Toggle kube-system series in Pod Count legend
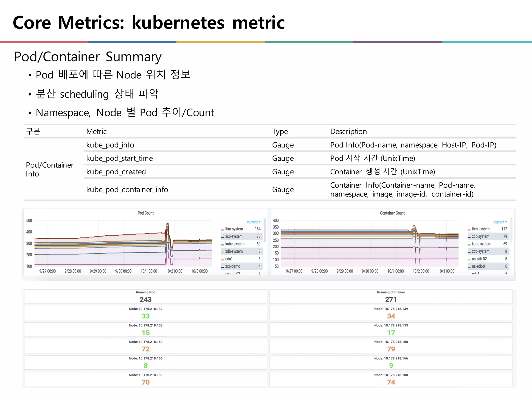Image resolution: width=532 pixels, height=399 pixels. 235,244
